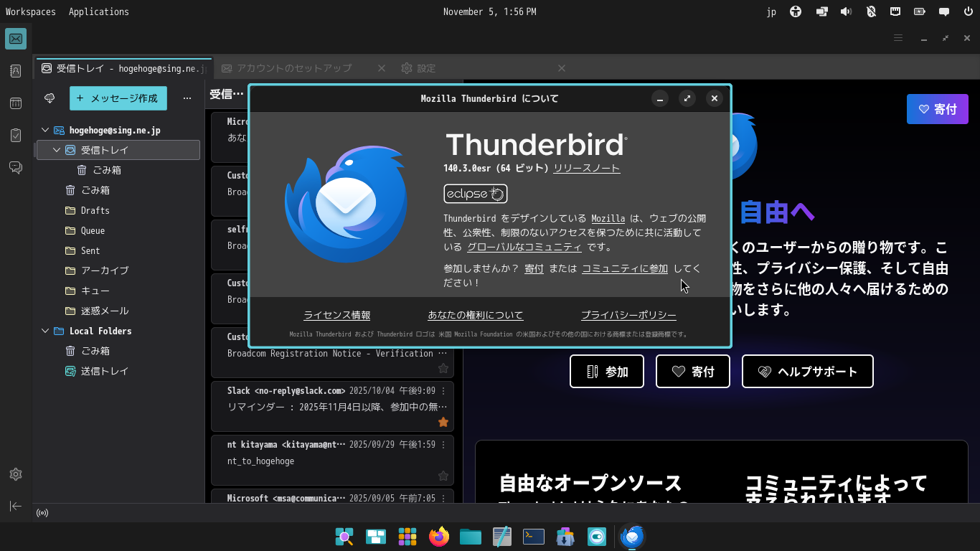Collapse the 受信トレイ folder chevron

(x=57, y=150)
